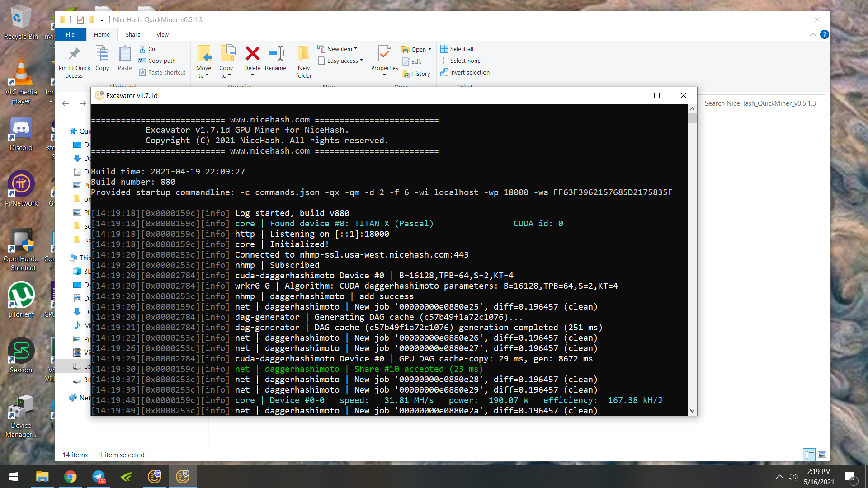Launch NVIDIA GeForce Experience from the taskbar
This screenshot has width=868, height=488.
(x=127, y=476)
